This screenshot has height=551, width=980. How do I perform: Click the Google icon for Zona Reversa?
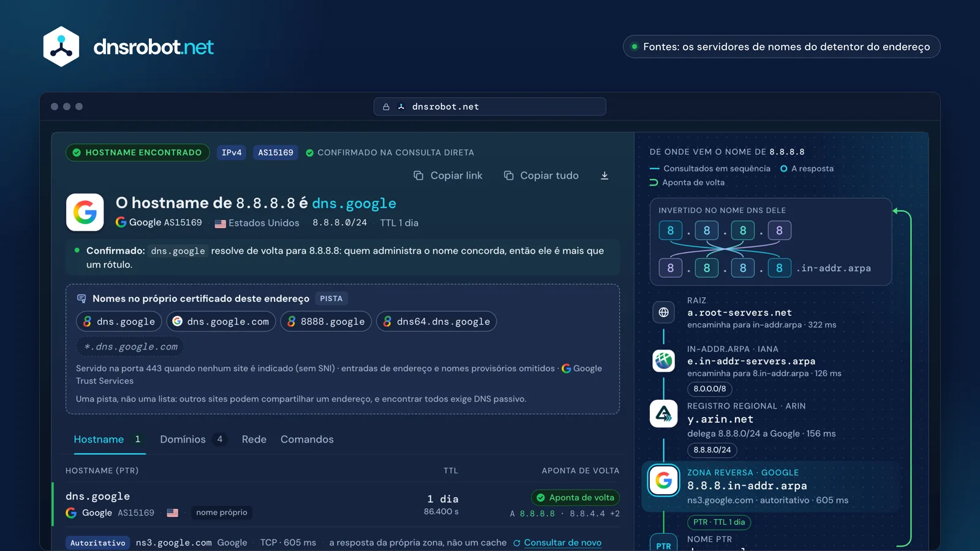[x=663, y=481]
